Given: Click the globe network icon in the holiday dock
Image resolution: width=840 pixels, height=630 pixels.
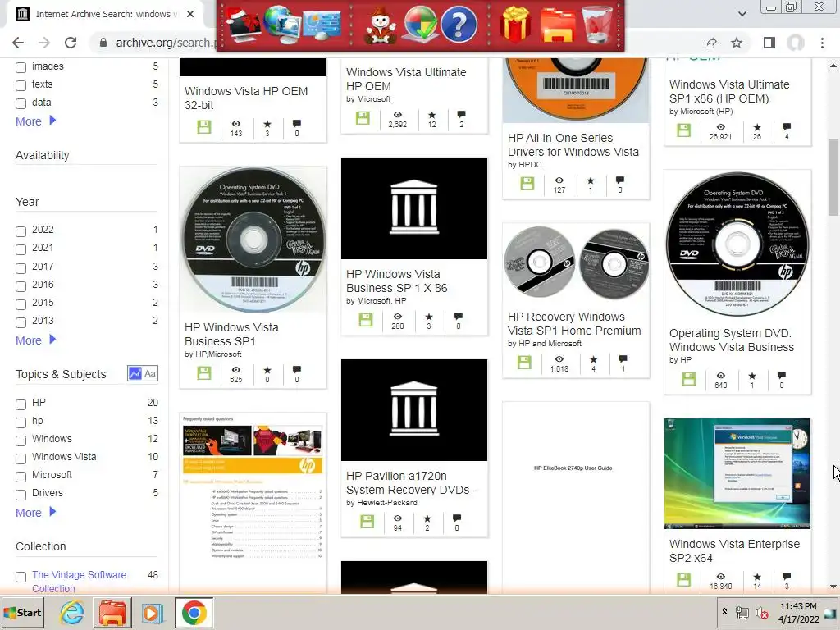Looking at the screenshot, I should pyautogui.click(x=282, y=24).
